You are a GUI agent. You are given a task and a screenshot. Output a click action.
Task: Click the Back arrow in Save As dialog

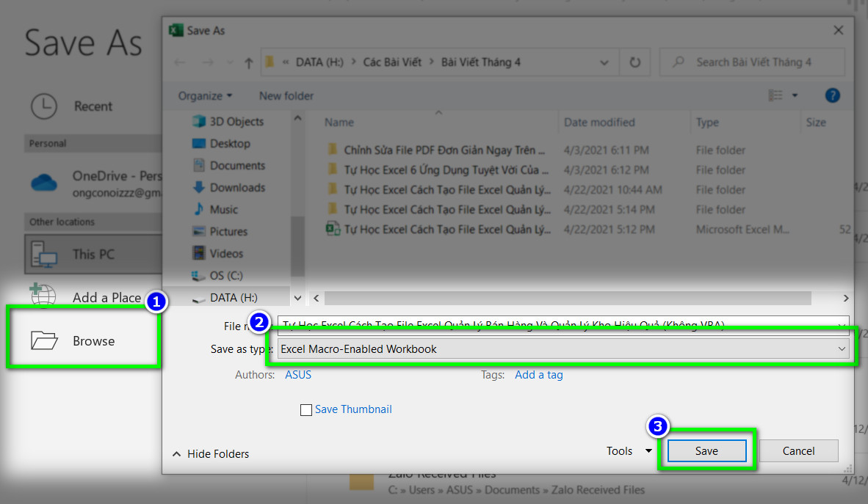coord(179,62)
